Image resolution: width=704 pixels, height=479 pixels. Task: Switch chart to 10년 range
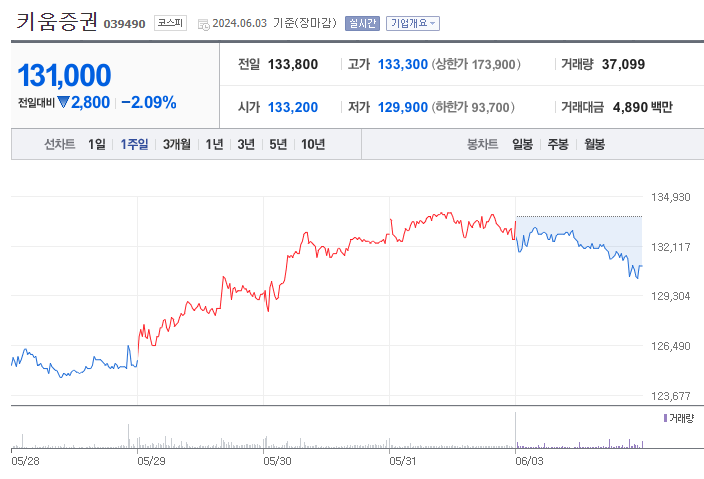313,144
